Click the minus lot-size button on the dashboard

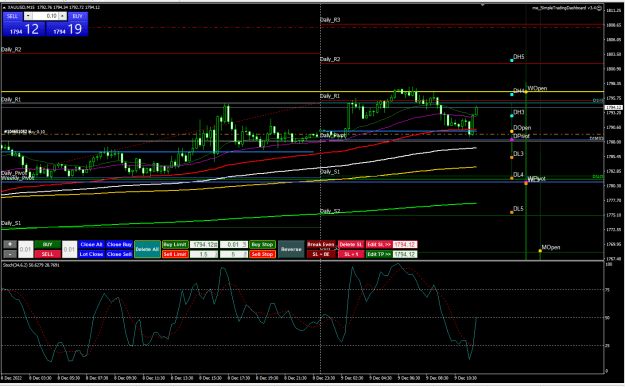pos(10,254)
